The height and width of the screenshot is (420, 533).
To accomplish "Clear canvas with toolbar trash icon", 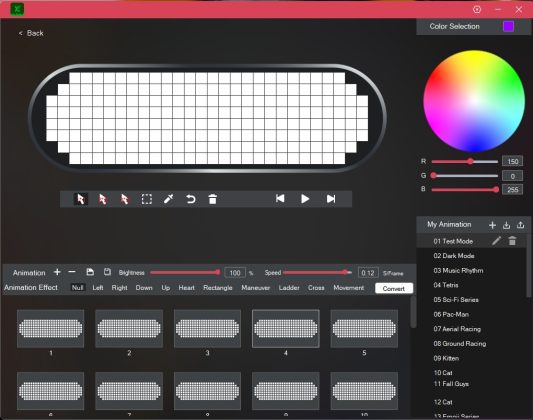I will 212,199.
